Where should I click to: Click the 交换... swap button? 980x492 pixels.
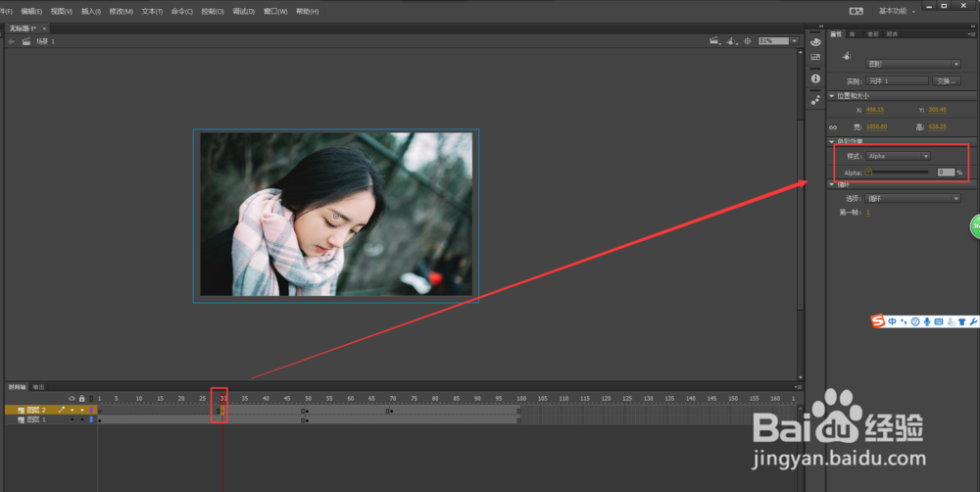click(947, 80)
